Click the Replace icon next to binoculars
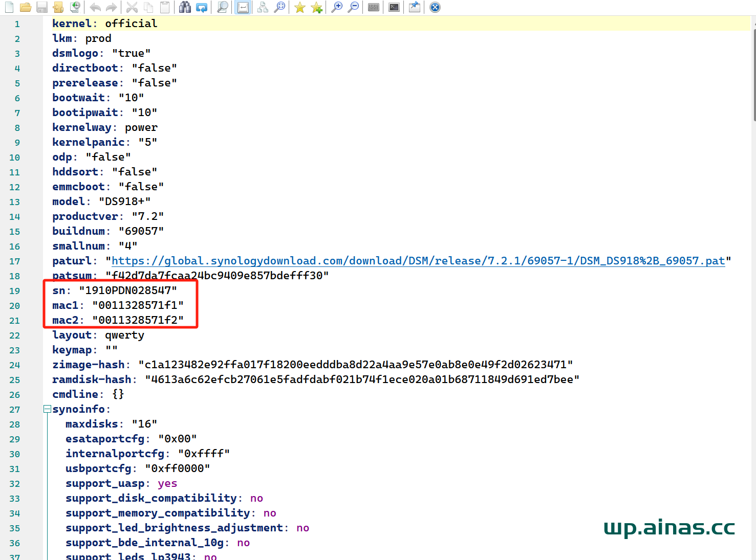This screenshot has width=756, height=560. [x=202, y=7]
